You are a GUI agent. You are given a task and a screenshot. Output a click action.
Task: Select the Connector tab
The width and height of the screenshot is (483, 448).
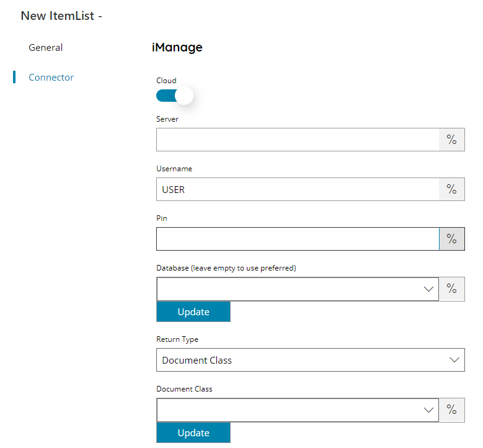click(51, 77)
